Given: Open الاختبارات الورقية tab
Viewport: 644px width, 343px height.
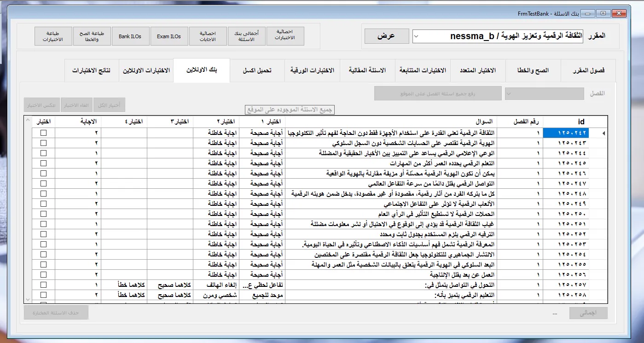Looking at the screenshot, I should coord(312,70).
